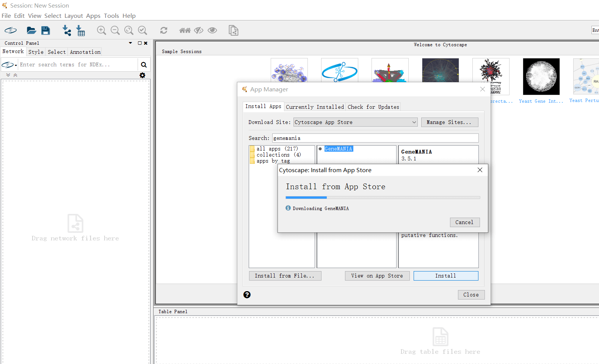Open Apps menu
599x364 pixels.
point(93,16)
